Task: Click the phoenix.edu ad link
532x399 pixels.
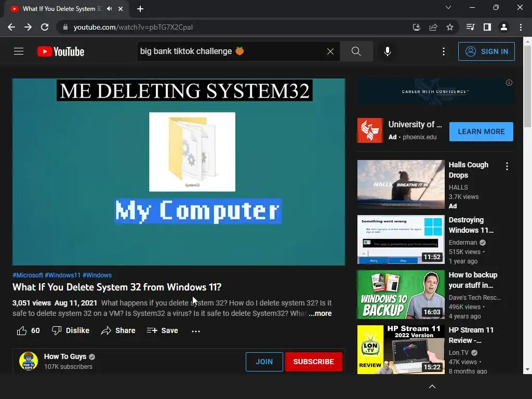Action: [x=420, y=137]
